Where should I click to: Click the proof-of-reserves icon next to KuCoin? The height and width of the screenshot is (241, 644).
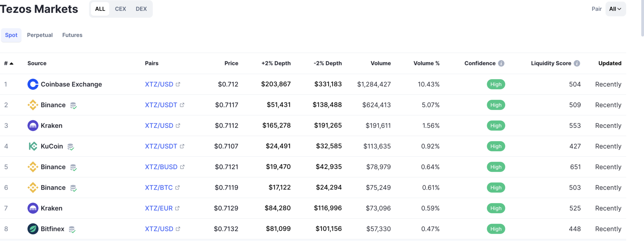(x=71, y=147)
